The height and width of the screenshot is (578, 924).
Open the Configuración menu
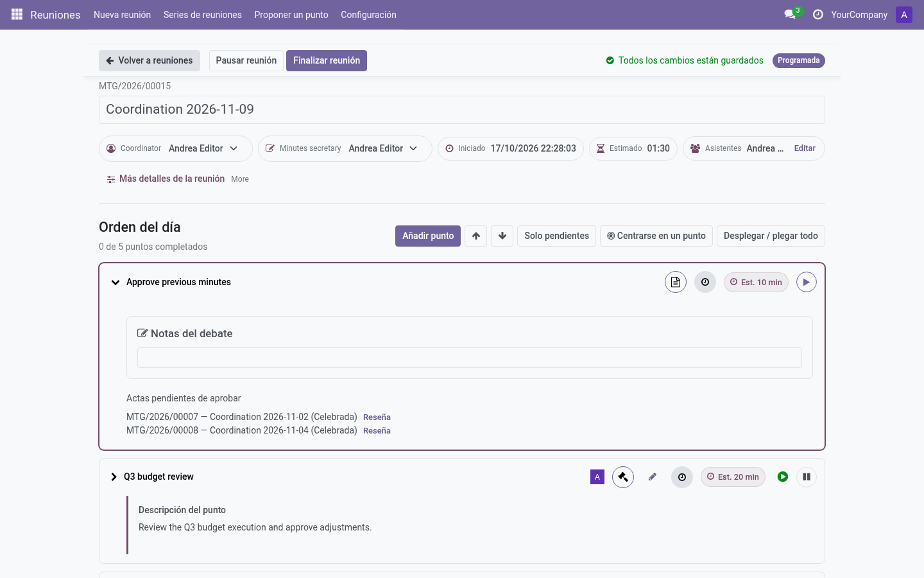click(x=368, y=15)
